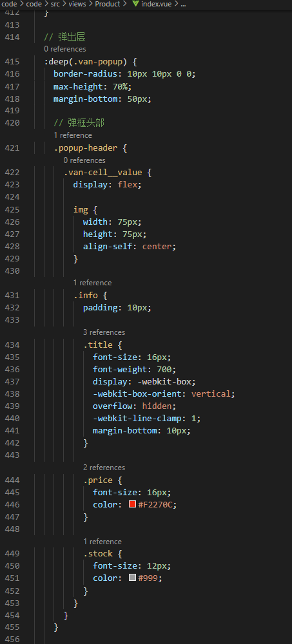Select the 'src' breadcrumb folder
Screen dimensions: 292x644
[55, 4]
